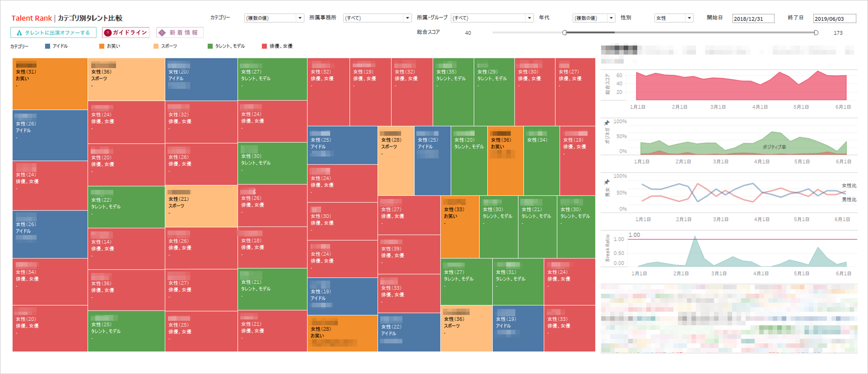Click the pin icon on ポジネガ chart axis
Viewport: 868px width, 374px height.
pos(607,123)
